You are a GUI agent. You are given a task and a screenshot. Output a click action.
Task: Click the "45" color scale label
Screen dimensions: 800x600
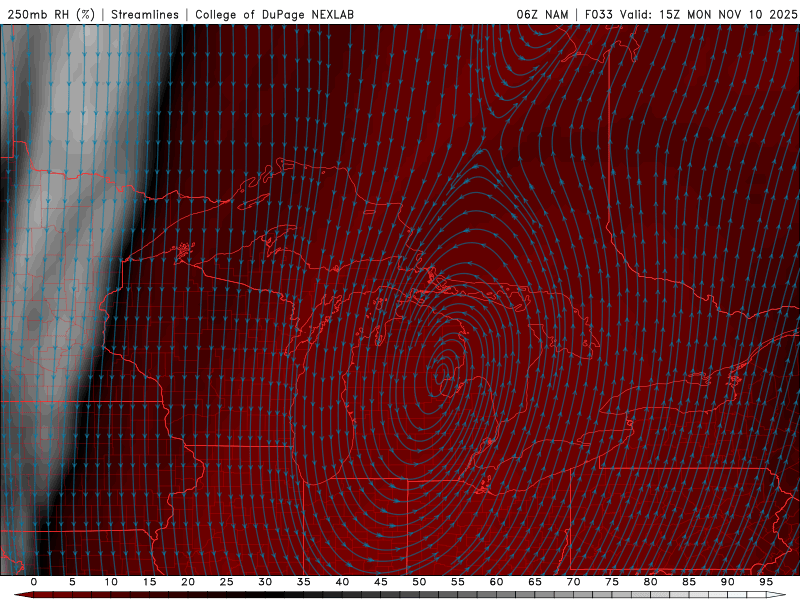click(381, 582)
